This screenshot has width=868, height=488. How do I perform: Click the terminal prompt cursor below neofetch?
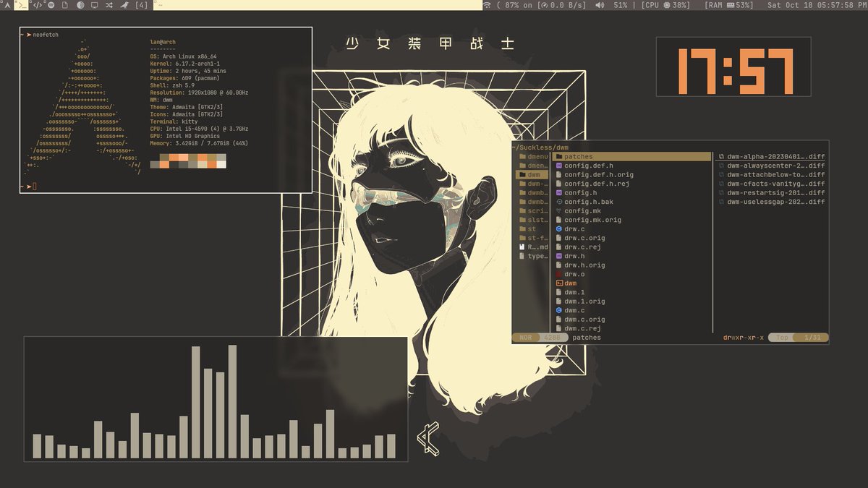pyautogui.click(x=34, y=187)
